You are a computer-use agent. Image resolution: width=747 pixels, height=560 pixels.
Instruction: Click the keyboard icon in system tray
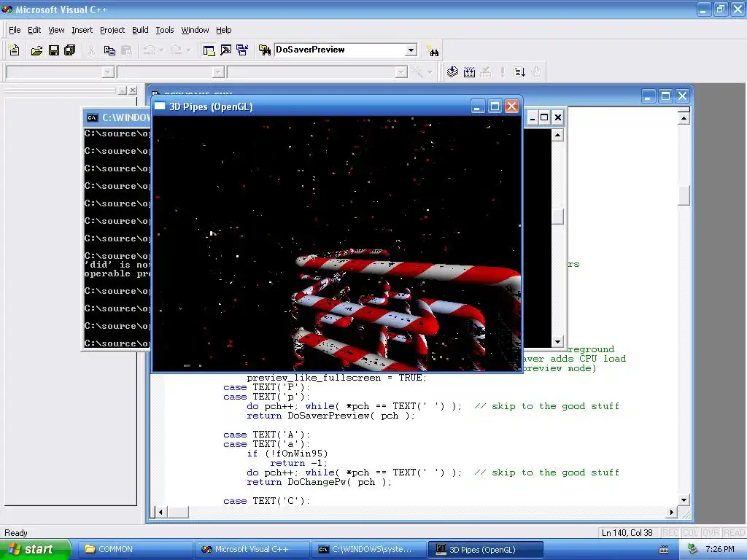pyautogui.click(x=664, y=550)
